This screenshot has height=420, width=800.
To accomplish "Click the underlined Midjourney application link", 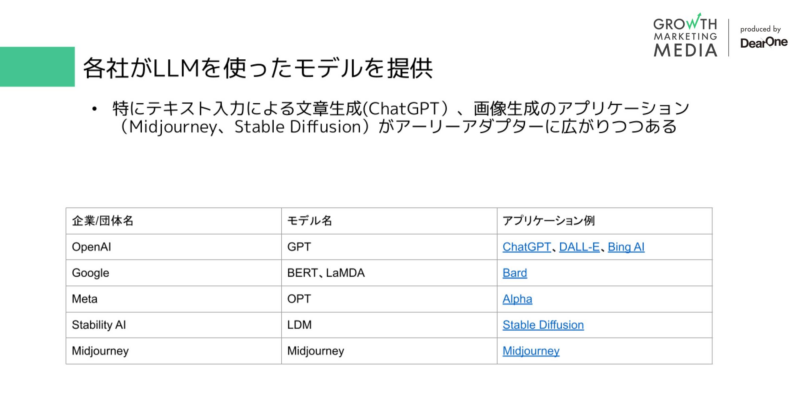I will (530, 351).
